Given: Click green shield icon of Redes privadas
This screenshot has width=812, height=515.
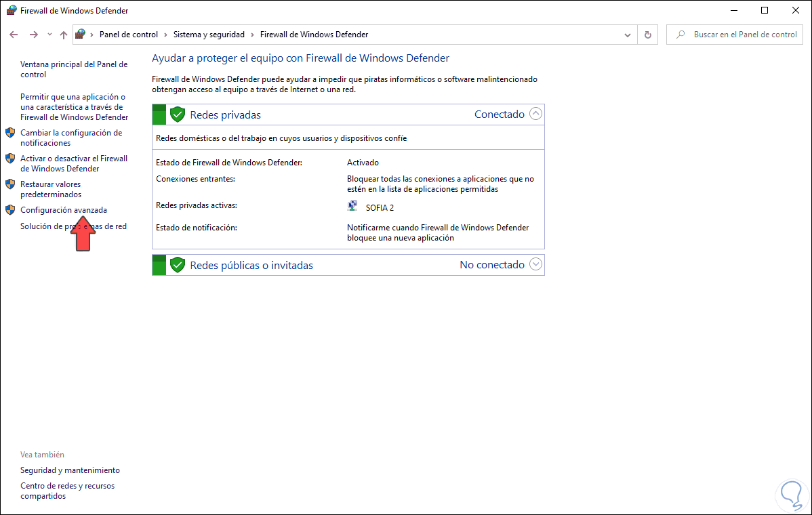Looking at the screenshot, I should 178,115.
